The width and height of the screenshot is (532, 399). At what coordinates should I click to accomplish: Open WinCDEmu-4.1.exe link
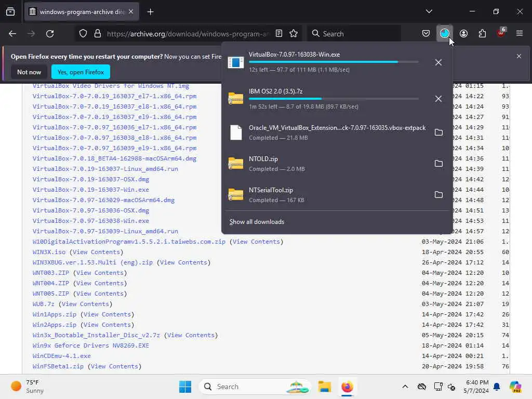(62, 356)
